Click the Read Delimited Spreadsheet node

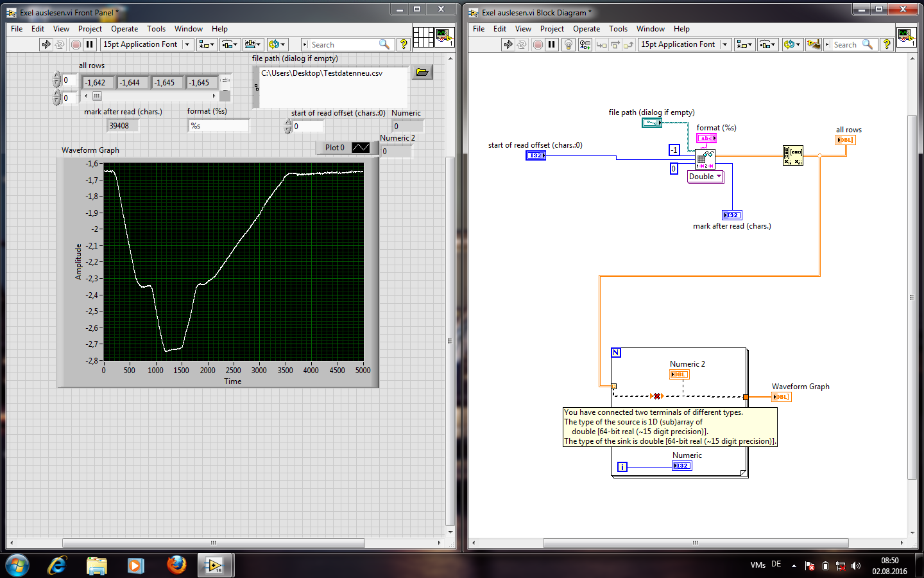[x=705, y=159]
